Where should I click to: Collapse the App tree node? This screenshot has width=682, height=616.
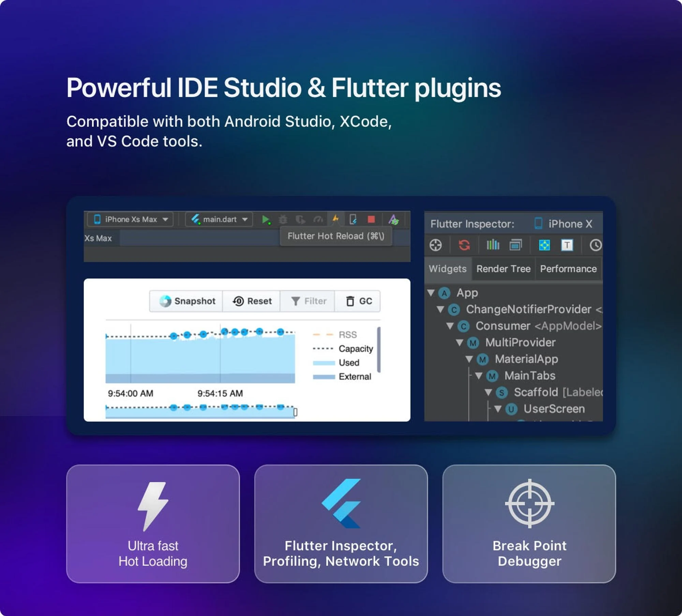(431, 293)
